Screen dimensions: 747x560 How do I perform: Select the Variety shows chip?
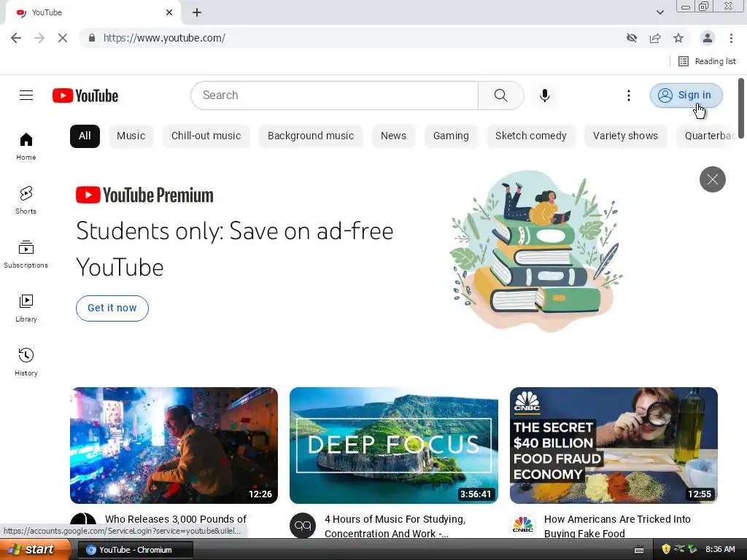[x=625, y=136]
